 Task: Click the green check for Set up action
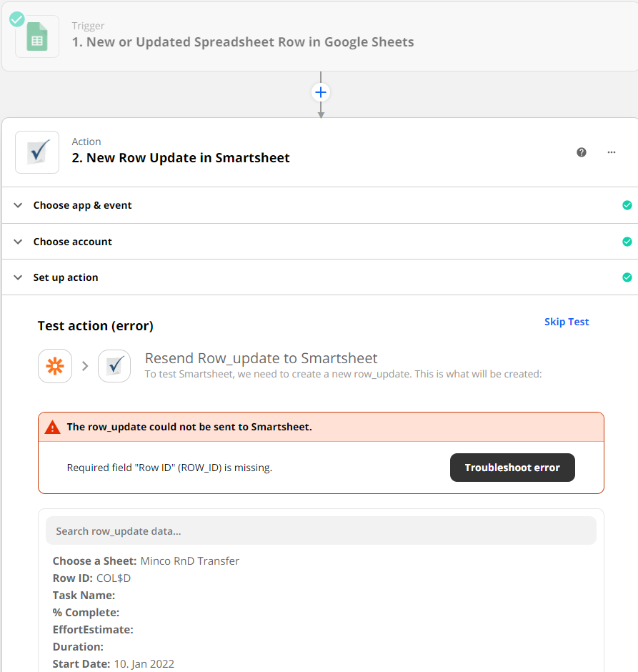(627, 277)
